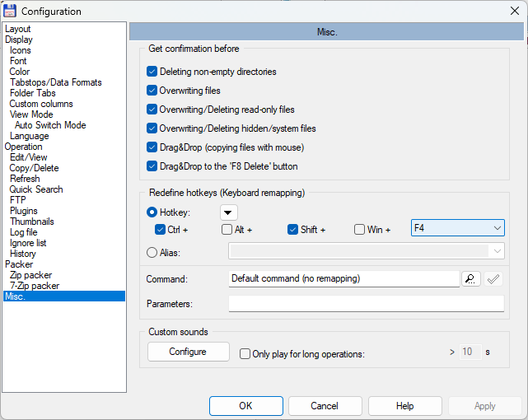This screenshot has width=528, height=420.
Task: Click into the Parameters text field
Action: pyautogui.click(x=366, y=304)
